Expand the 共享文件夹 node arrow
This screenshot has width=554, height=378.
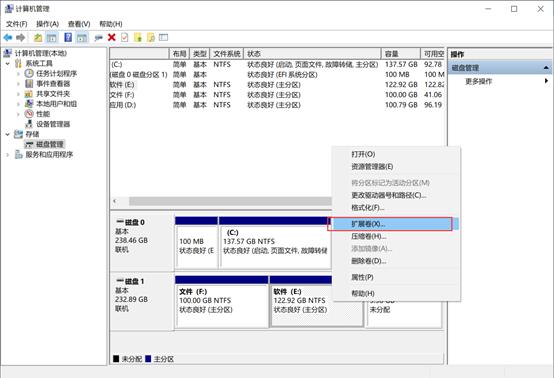coord(18,94)
